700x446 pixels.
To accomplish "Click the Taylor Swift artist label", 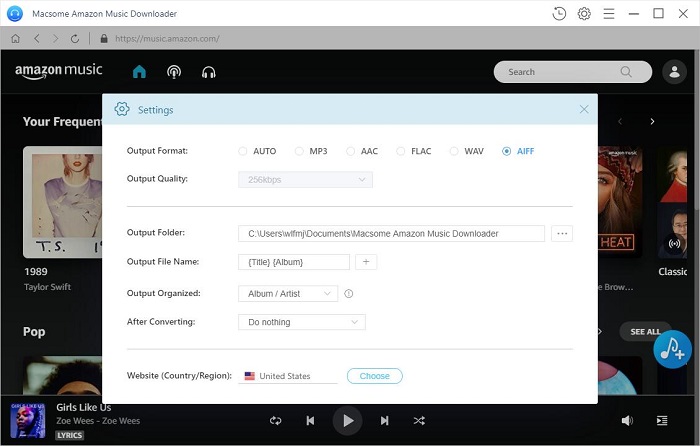I will (x=47, y=287).
